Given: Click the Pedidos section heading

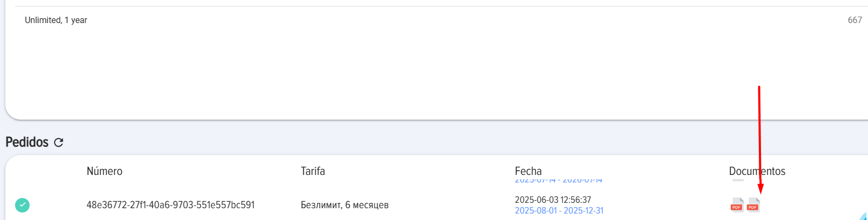Looking at the screenshot, I should (27, 142).
